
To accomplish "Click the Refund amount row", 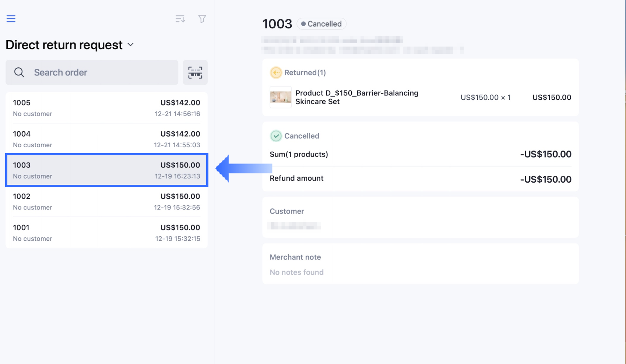I will tap(420, 179).
